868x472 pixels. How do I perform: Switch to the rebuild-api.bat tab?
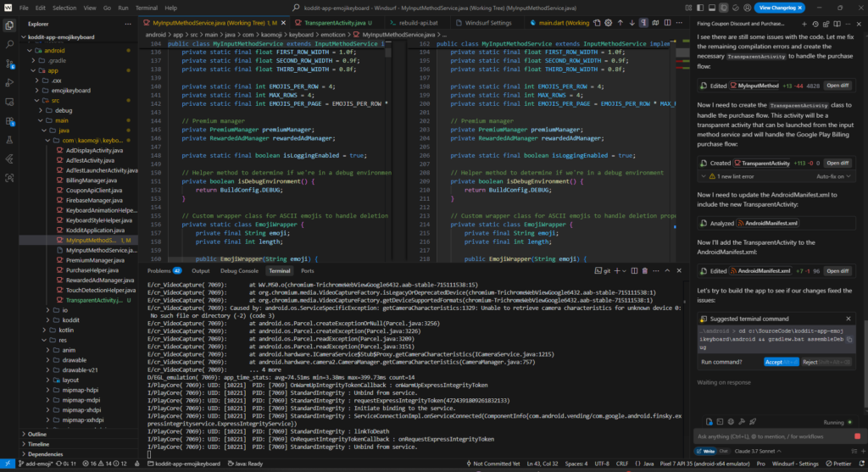coord(418,23)
